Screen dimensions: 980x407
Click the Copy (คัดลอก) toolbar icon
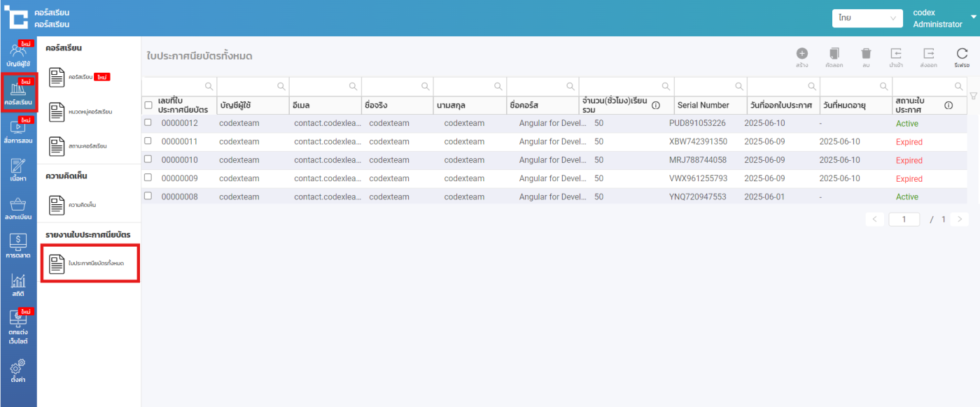834,54
